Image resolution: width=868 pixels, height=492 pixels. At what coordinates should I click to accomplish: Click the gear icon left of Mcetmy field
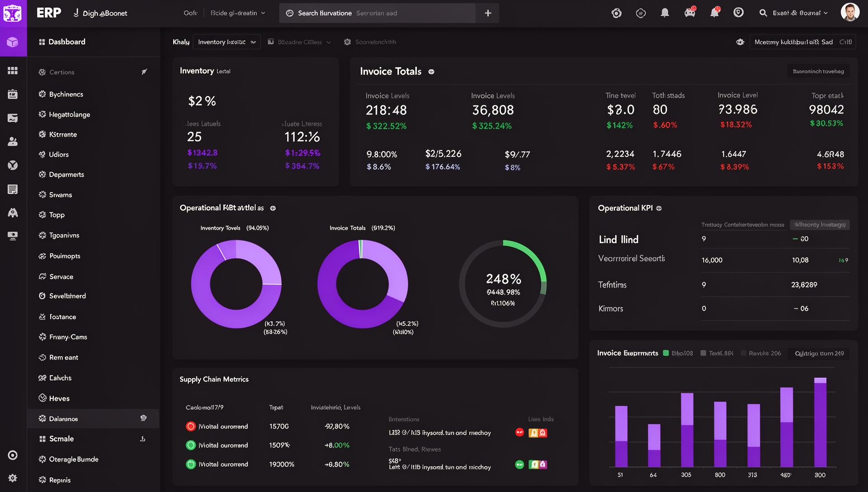pyautogui.click(x=740, y=42)
